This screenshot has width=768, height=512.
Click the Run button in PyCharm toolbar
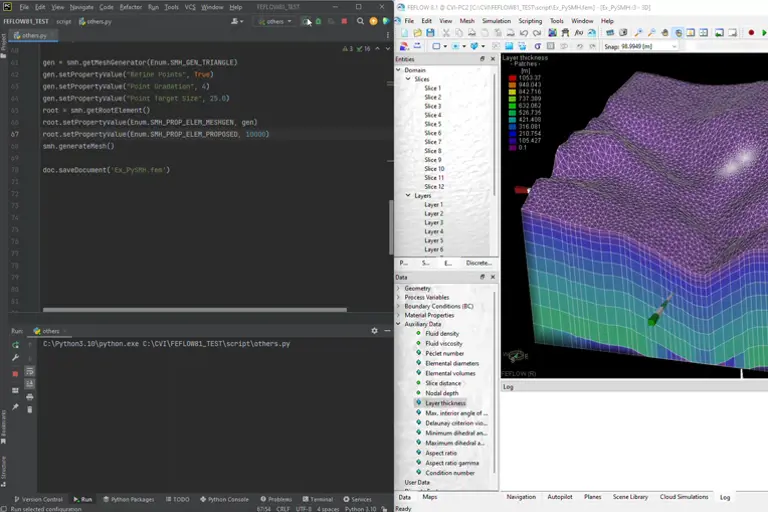(x=308, y=20)
